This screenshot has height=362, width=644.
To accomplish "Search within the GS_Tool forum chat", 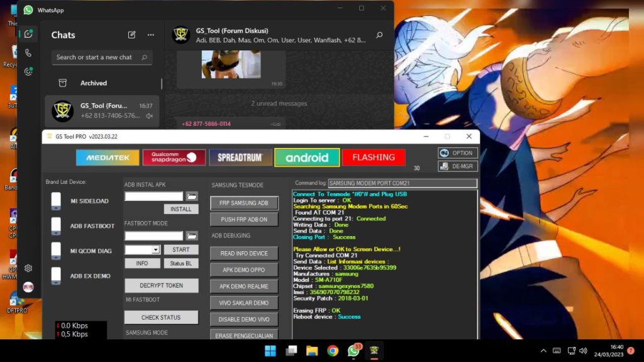I will pos(379,35).
